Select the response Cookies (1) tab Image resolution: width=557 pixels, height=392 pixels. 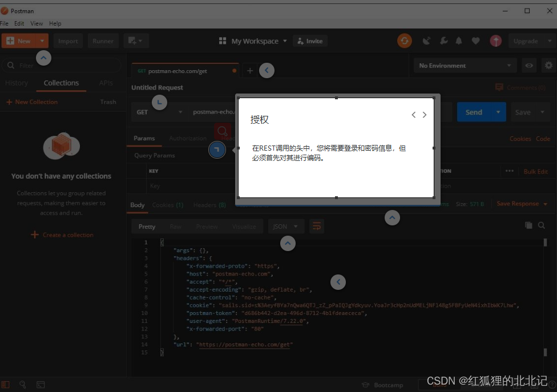[x=168, y=205]
